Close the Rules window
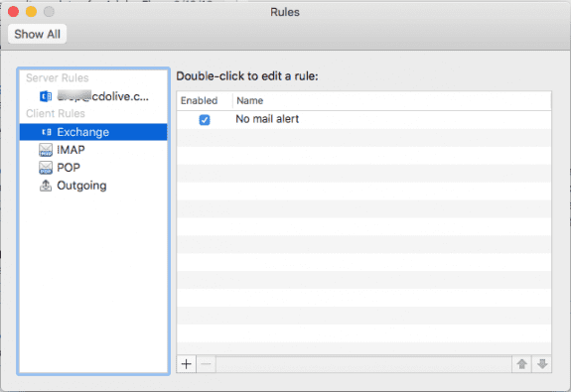The height and width of the screenshot is (392, 571). pyautogui.click(x=14, y=12)
